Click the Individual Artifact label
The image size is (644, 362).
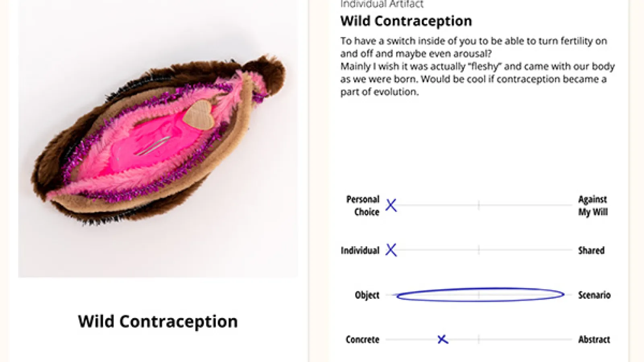pyautogui.click(x=382, y=4)
